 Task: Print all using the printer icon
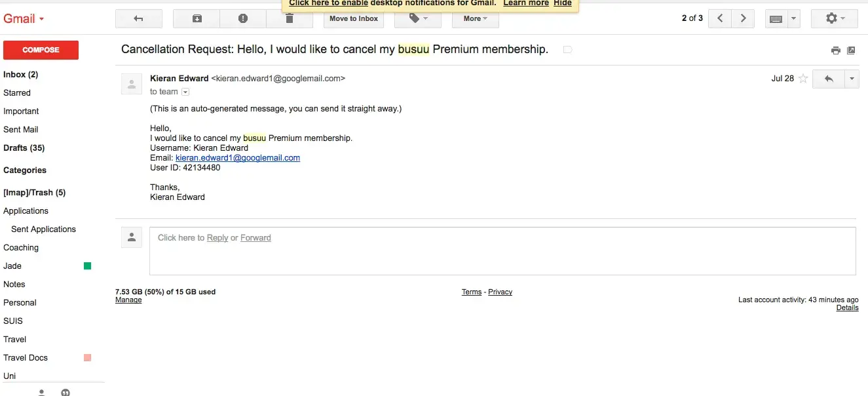835,50
